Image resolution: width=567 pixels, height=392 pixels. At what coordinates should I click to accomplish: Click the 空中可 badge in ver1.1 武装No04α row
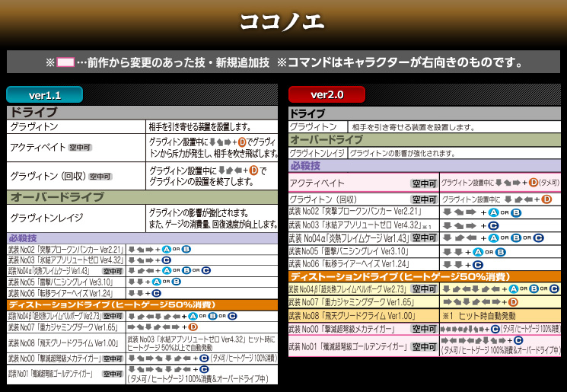(x=113, y=271)
